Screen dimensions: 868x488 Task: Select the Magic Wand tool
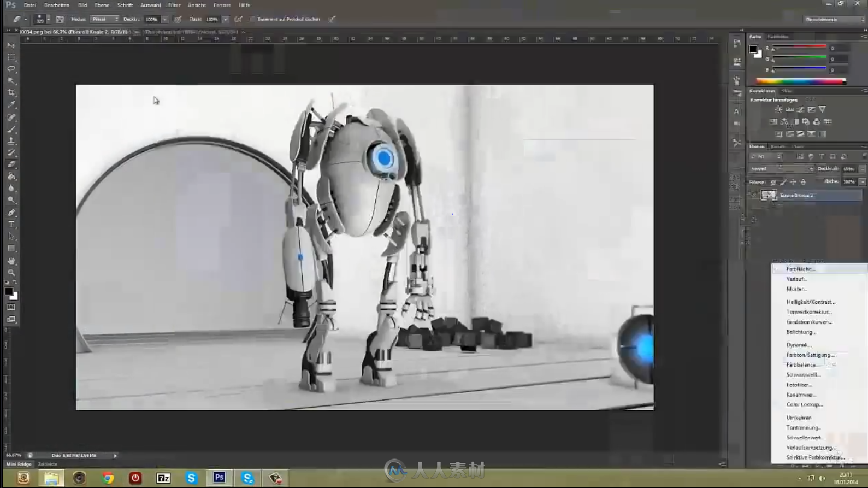click(x=11, y=81)
